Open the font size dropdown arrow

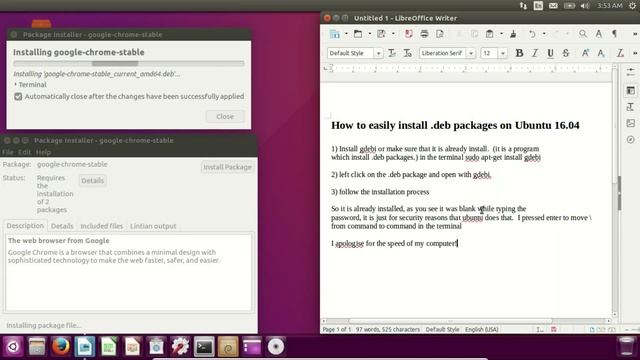pos(503,53)
